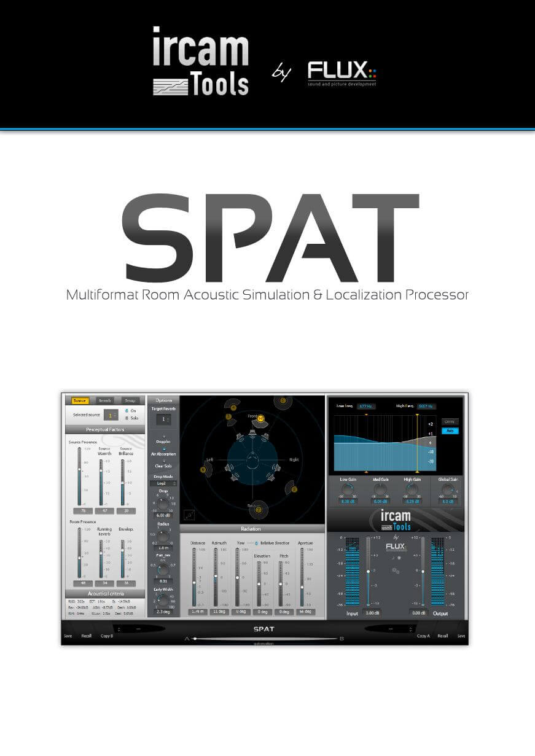Open the Drop Mode Log2 dropdown
This screenshot has width=535, height=756.
pyautogui.click(x=163, y=483)
